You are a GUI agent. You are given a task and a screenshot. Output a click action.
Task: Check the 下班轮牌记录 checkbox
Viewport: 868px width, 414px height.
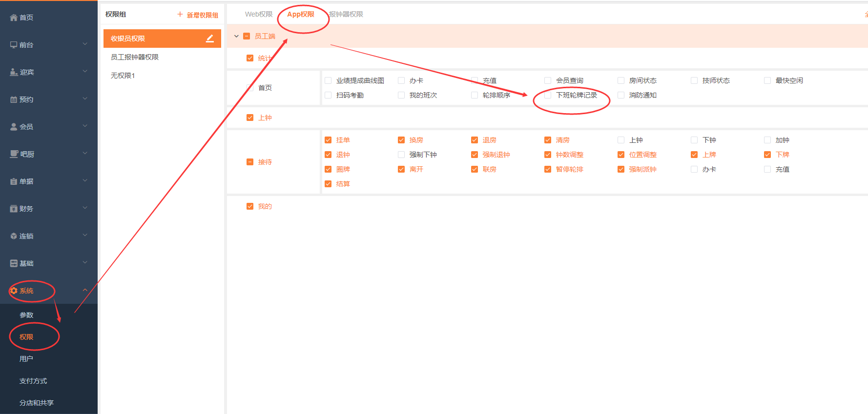click(548, 95)
